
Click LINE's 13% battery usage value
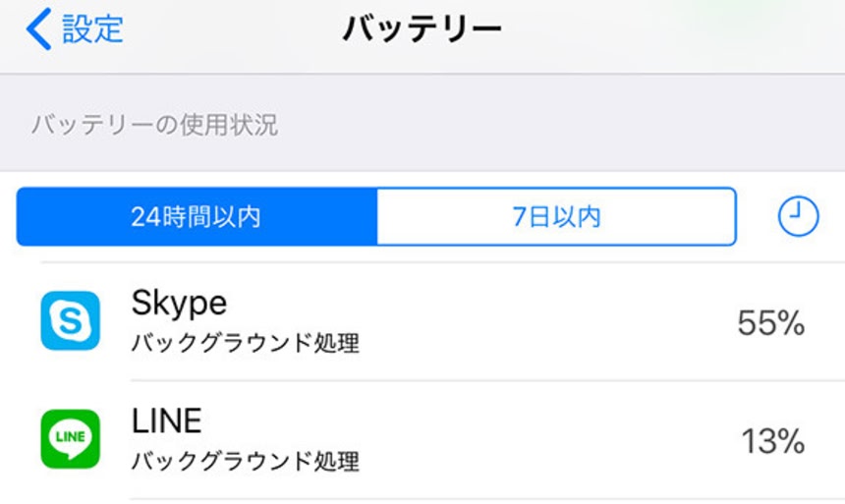pyautogui.click(x=773, y=441)
